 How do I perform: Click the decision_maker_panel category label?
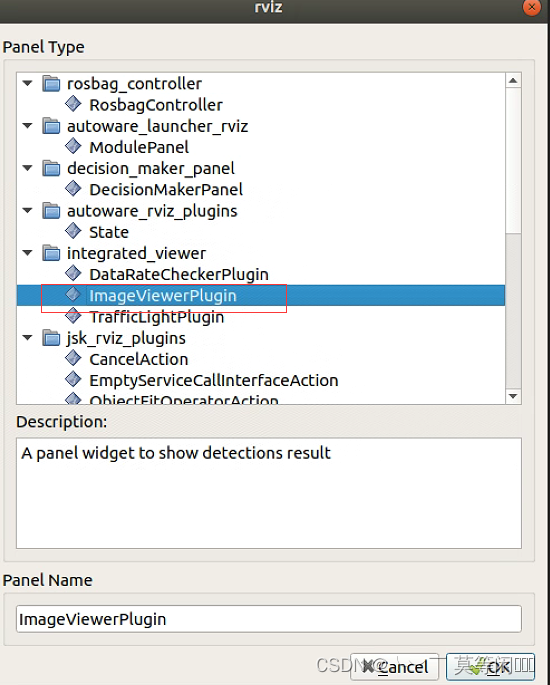(x=151, y=169)
